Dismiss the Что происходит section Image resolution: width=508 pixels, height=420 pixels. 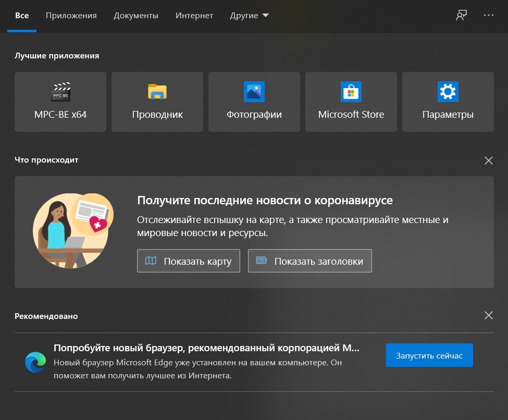(489, 160)
